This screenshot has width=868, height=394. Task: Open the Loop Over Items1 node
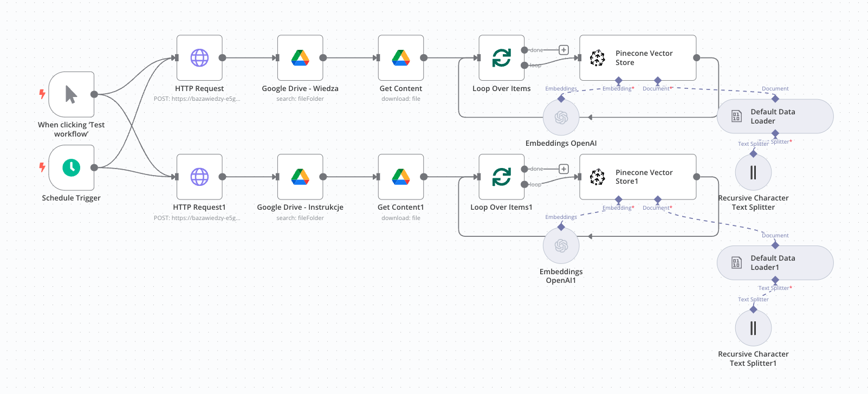pyautogui.click(x=502, y=177)
